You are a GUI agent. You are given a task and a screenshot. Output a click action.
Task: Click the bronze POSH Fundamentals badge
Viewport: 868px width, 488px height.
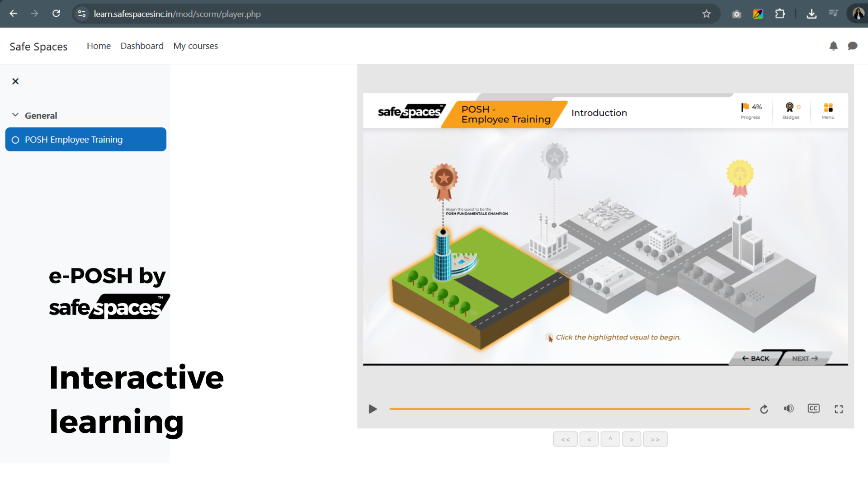(x=444, y=182)
